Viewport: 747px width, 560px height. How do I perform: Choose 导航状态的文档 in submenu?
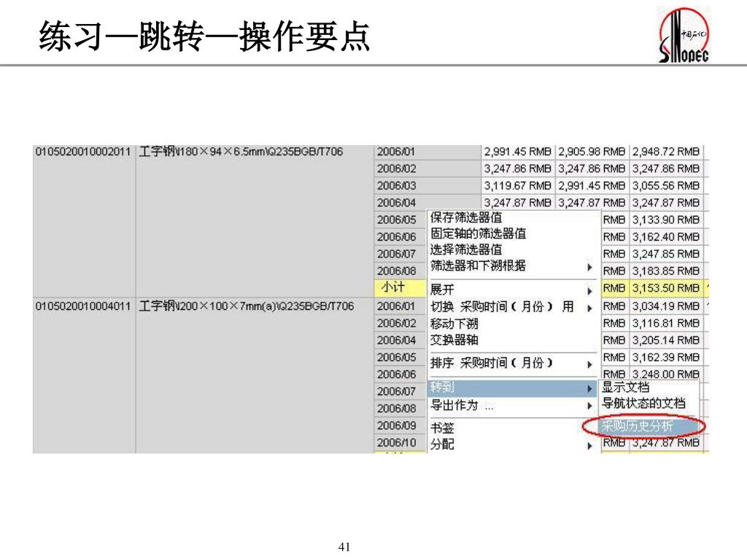point(650,403)
